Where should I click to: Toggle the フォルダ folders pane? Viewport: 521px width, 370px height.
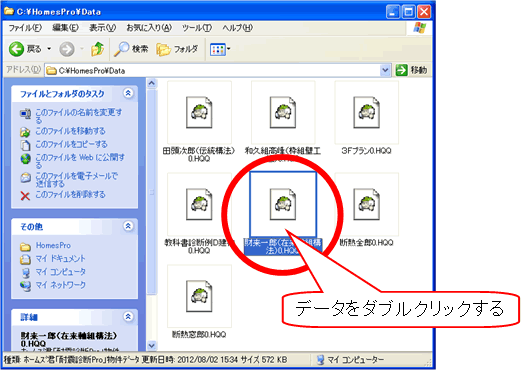[177, 49]
